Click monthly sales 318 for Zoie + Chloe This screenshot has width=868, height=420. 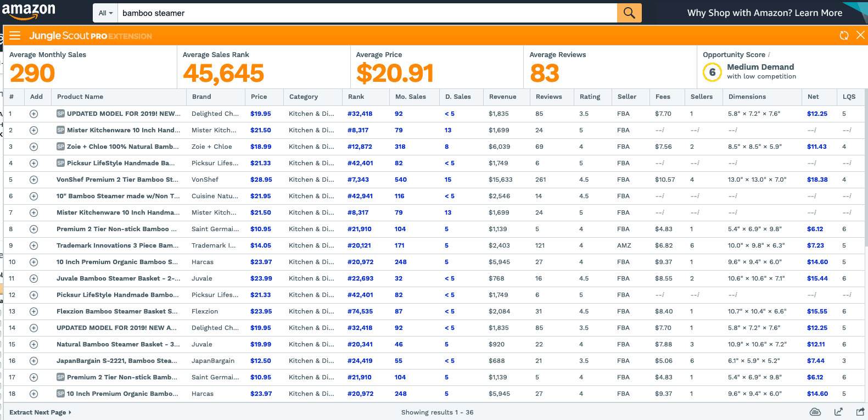tap(400, 147)
